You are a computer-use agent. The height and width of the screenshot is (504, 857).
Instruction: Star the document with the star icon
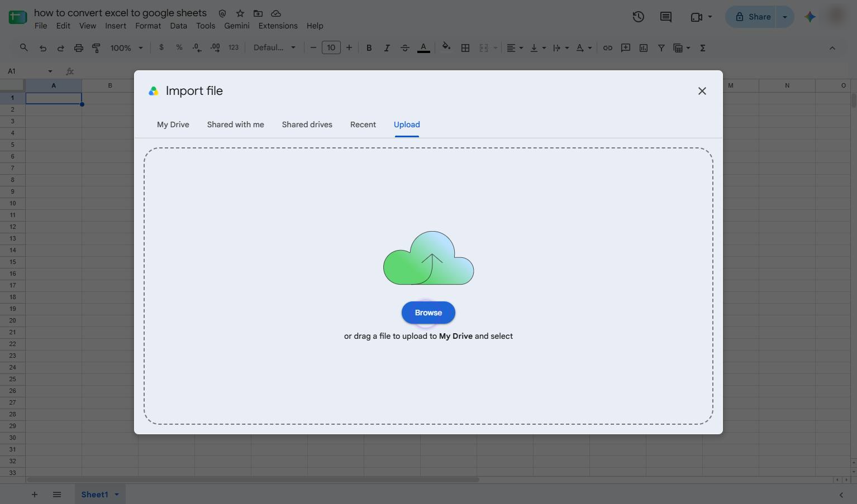click(240, 13)
